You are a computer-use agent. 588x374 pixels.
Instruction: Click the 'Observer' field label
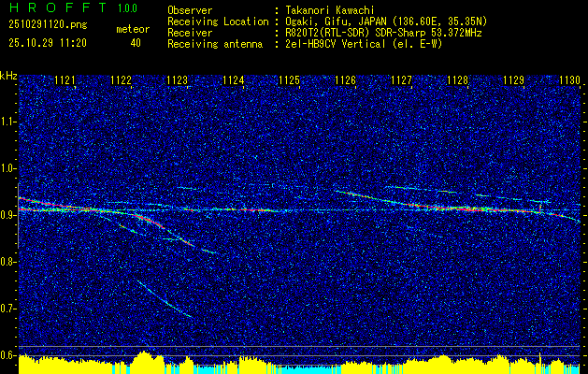[x=190, y=10]
